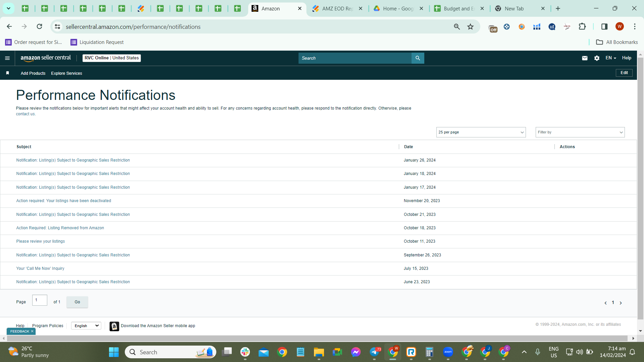This screenshot has height=362, width=644.
Task: Click the vertical page scrollbar
Action: pyautogui.click(x=640, y=188)
